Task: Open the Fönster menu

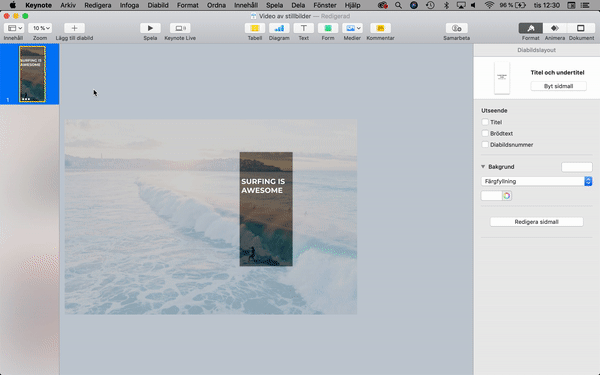Action: [325, 5]
